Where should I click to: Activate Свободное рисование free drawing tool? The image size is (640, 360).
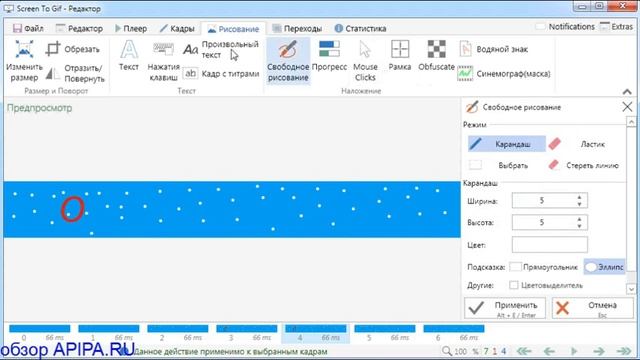288,60
